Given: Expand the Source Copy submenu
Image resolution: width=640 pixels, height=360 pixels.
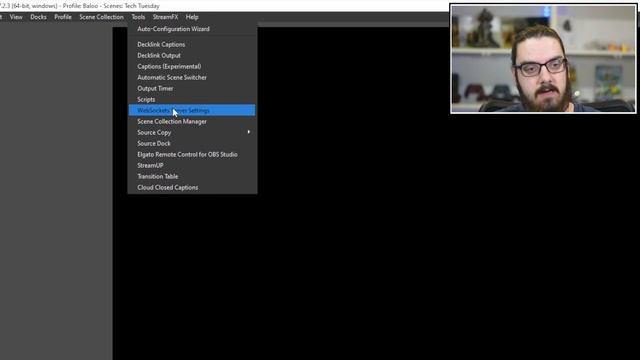Looking at the screenshot, I should pyautogui.click(x=192, y=133).
